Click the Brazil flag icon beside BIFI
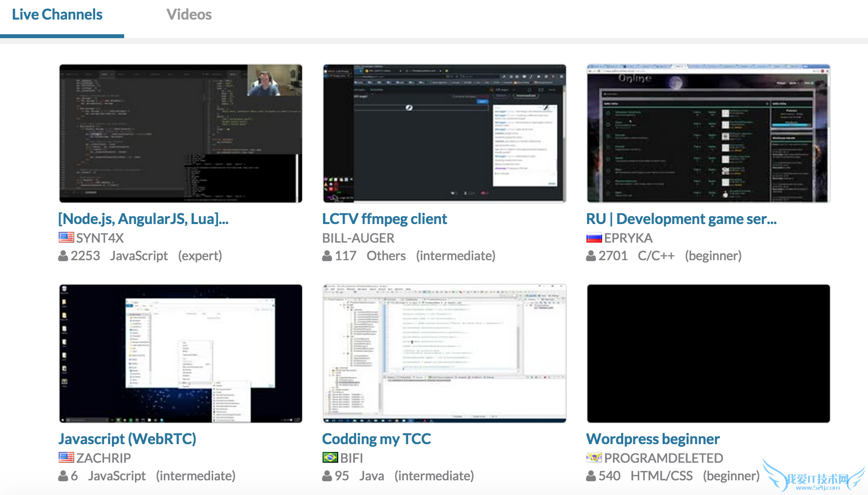The image size is (868, 495). (x=330, y=458)
